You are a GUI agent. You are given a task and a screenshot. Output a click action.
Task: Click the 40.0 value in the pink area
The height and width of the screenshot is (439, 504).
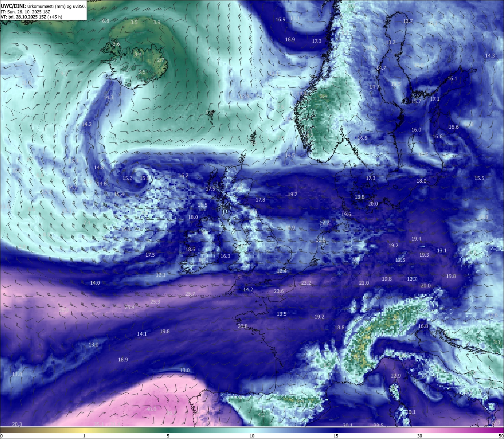(x=151, y=409)
